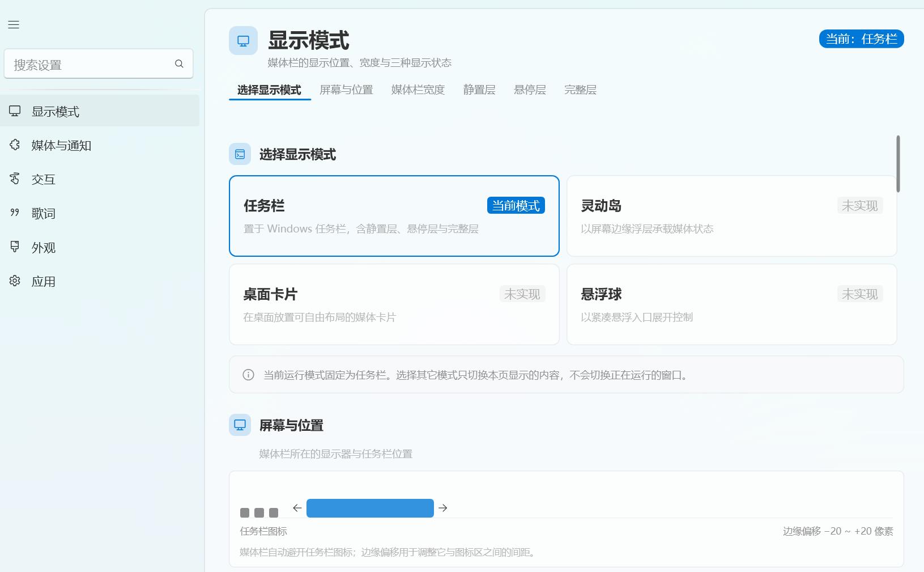Open 歌词 settings in sidebar
The width and height of the screenshot is (924, 572).
100,213
